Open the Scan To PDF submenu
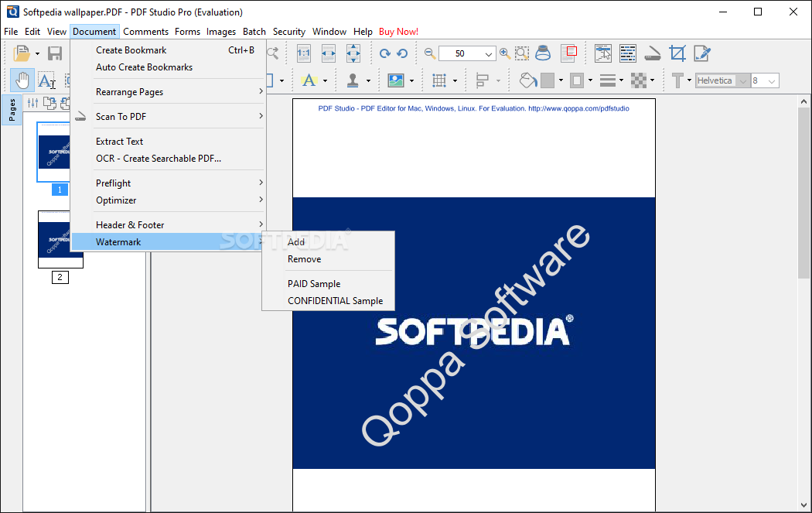 (169, 117)
